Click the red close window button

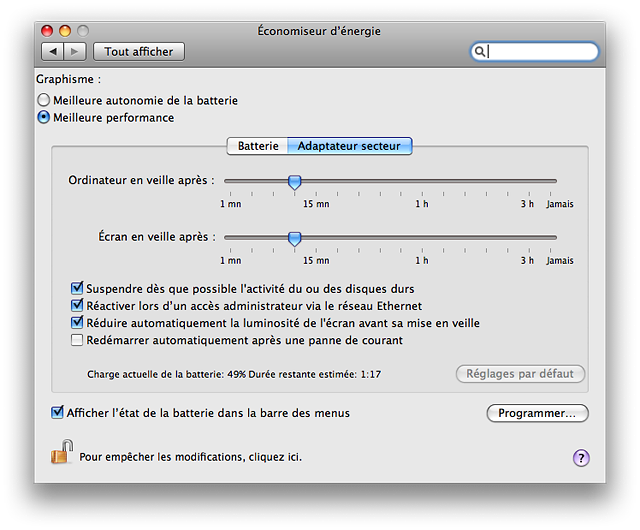click(47, 31)
